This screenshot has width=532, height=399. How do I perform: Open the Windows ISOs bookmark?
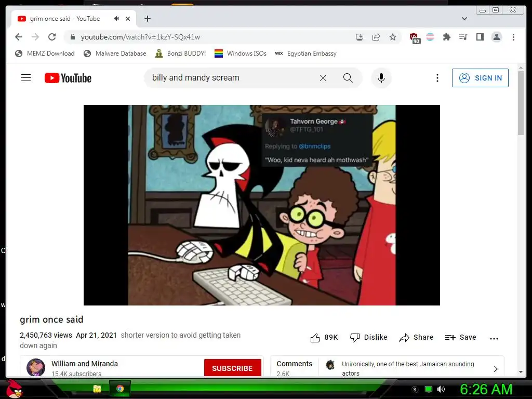240,54
